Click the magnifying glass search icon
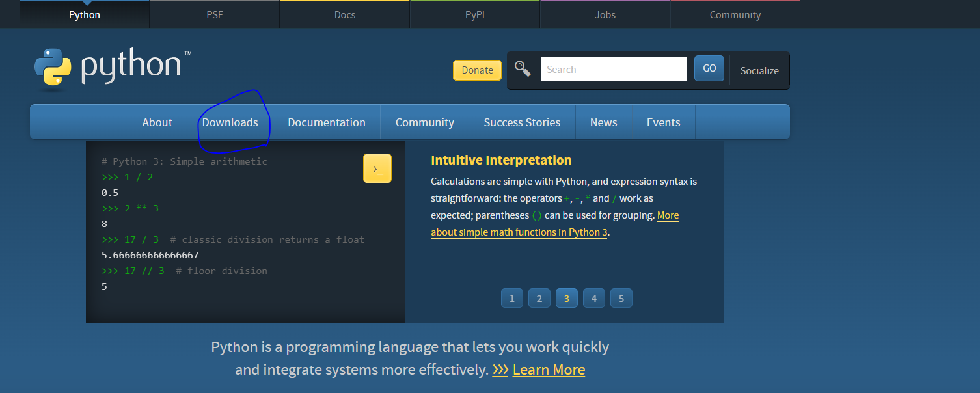The width and height of the screenshot is (980, 393). pos(523,69)
